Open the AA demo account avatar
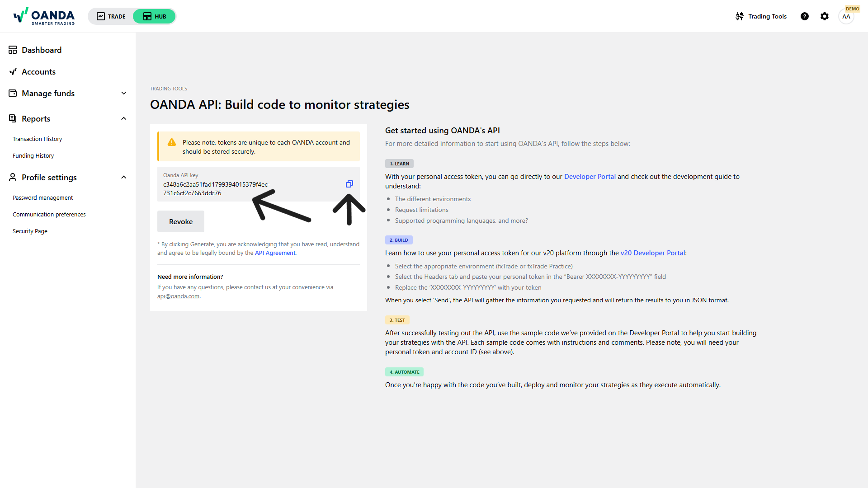The height and width of the screenshot is (488, 868). [846, 17]
